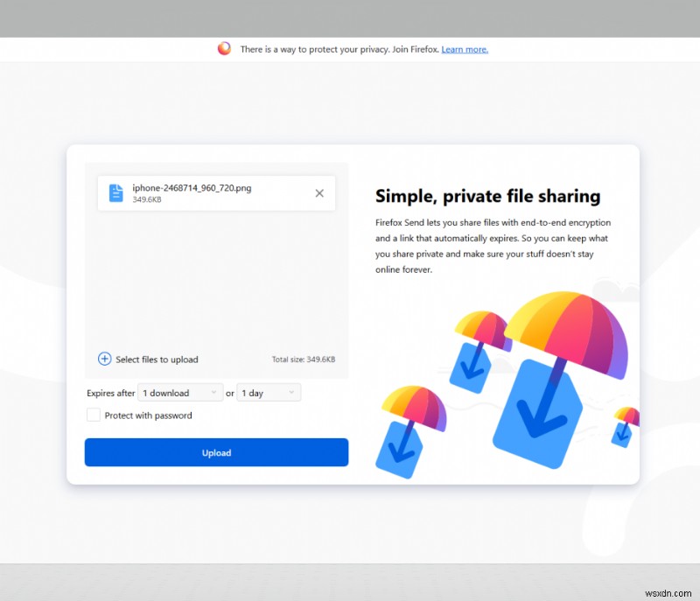Click the Firefox logo in the privacy banner
This screenshot has height=601, width=700.
pyautogui.click(x=225, y=49)
